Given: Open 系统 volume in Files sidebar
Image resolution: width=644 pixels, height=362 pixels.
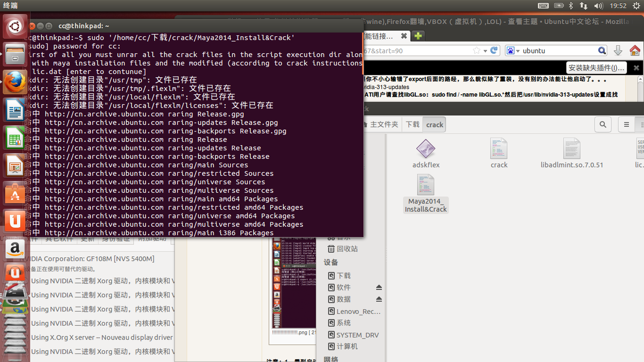Looking at the screenshot, I should pyautogui.click(x=339, y=323).
